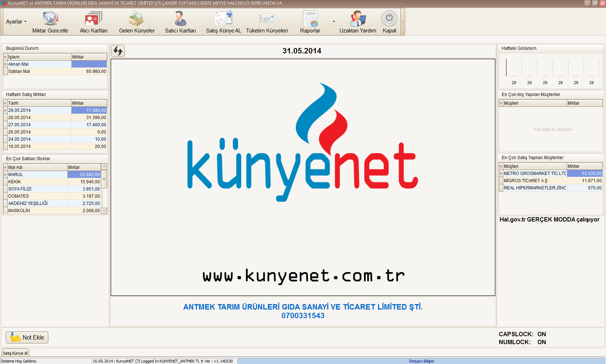Select the AKDENİZ YEŞİLLİĞİ row
606x364 pixels.
(x=52, y=203)
